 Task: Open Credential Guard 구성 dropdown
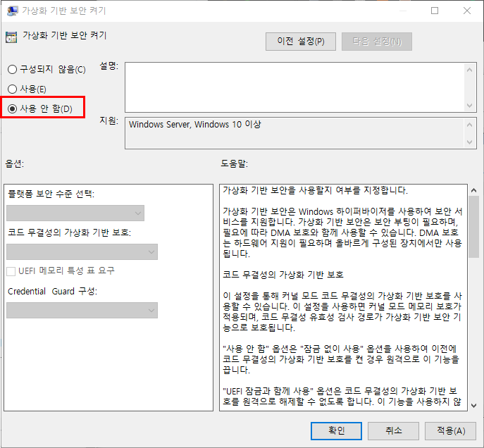tap(82, 310)
